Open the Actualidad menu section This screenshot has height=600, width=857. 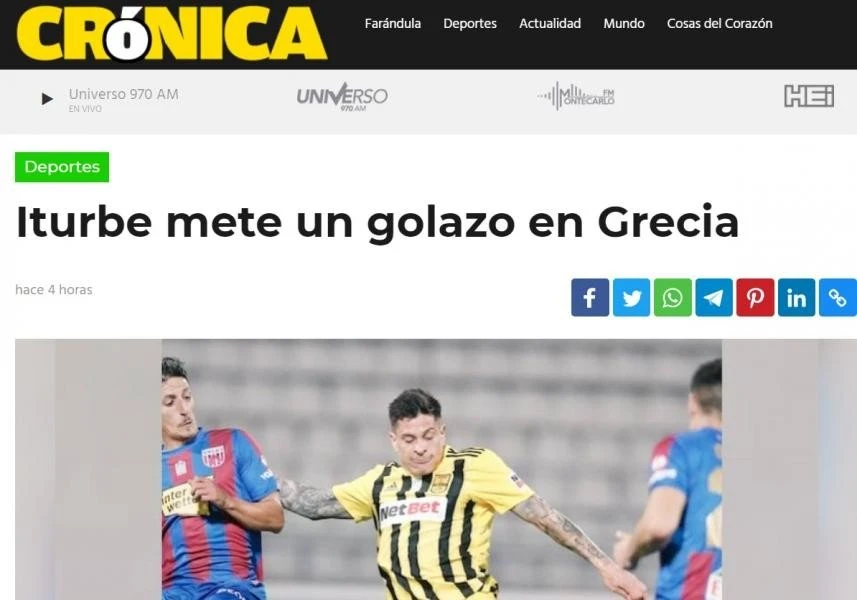pyautogui.click(x=550, y=23)
